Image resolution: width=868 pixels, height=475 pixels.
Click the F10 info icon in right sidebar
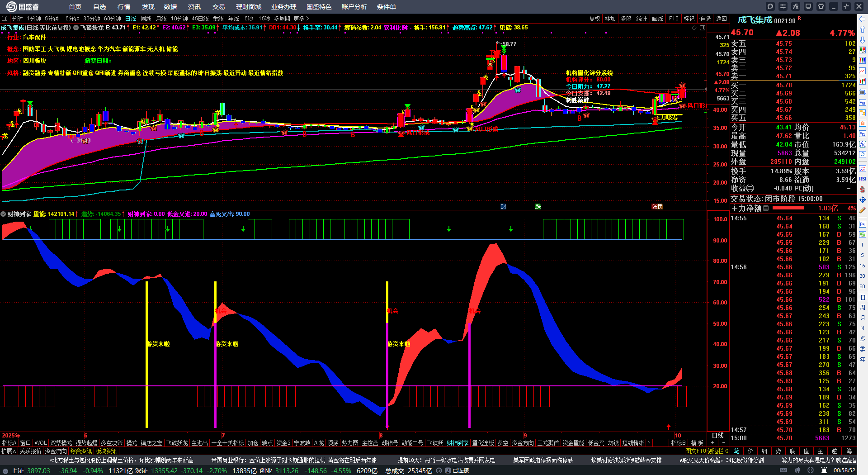click(x=863, y=103)
